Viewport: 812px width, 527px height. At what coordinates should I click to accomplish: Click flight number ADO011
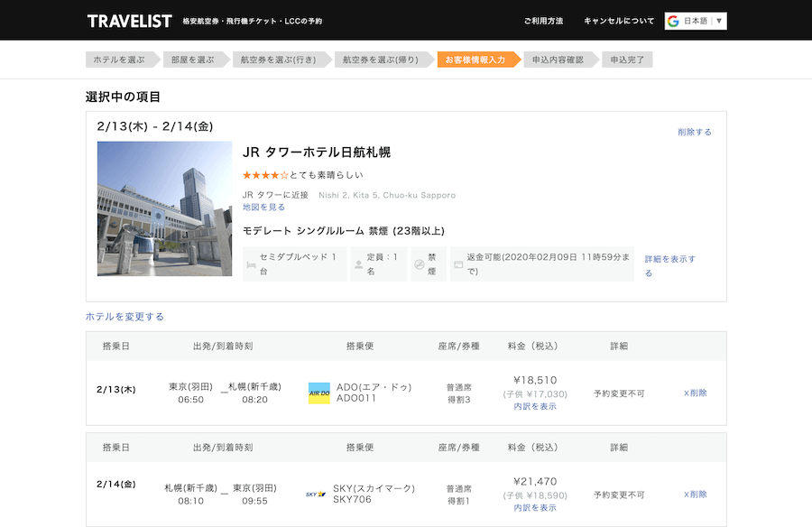[356, 398]
